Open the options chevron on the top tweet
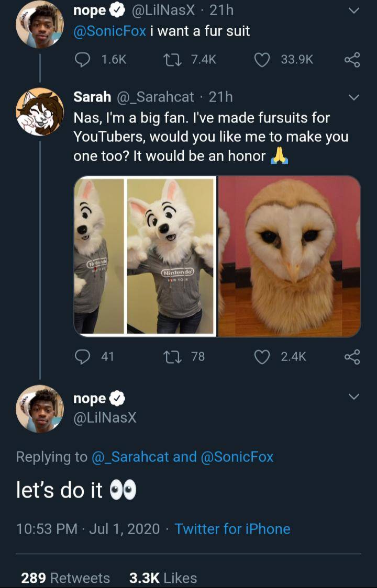Image resolution: width=377 pixels, height=588 pixels. point(354,11)
